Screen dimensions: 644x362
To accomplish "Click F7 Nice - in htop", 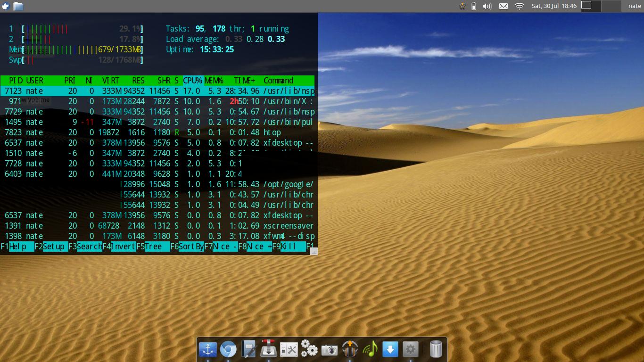I will point(221,247).
